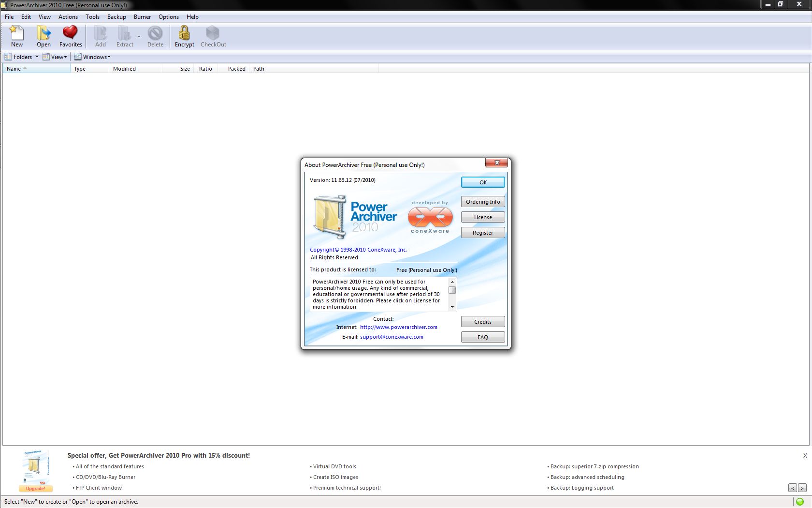Open the Windows dropdown

click(92, 57)
